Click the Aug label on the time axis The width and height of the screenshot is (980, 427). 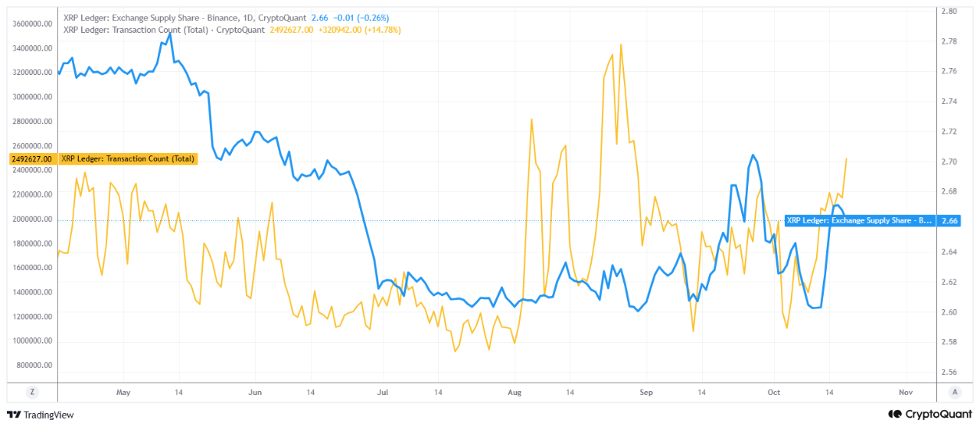(x=514, y=393)
